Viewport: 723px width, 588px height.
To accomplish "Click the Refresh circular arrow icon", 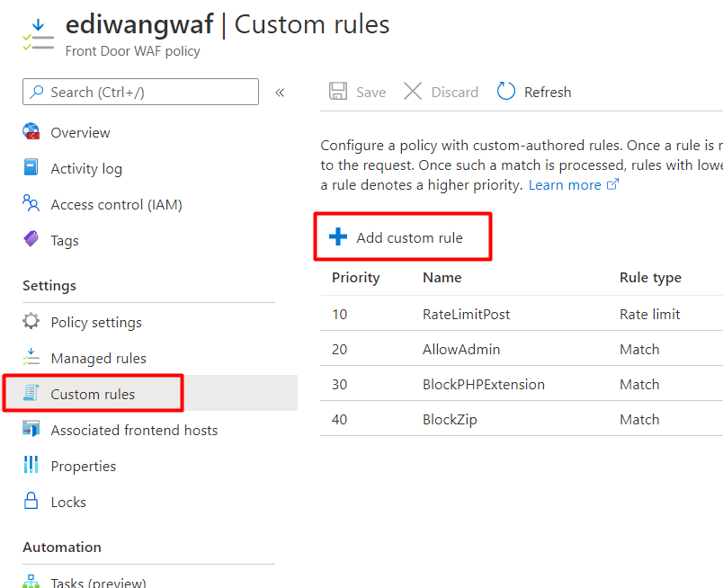I will (505, 92).
